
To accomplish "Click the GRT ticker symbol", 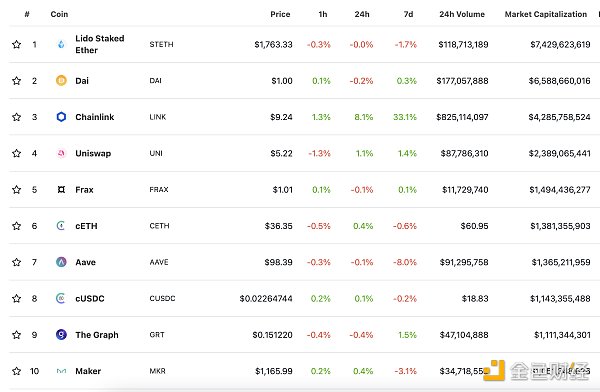I will [157, 335].
